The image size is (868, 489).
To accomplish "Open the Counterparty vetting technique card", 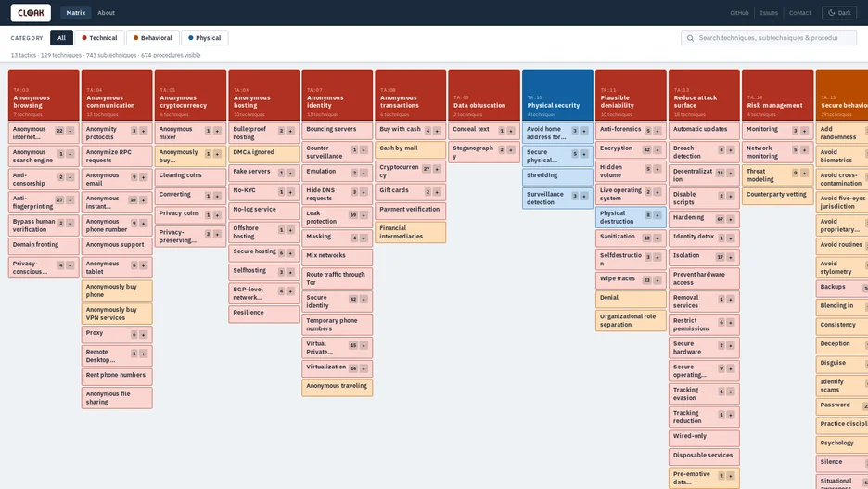I will pos(778,196).
